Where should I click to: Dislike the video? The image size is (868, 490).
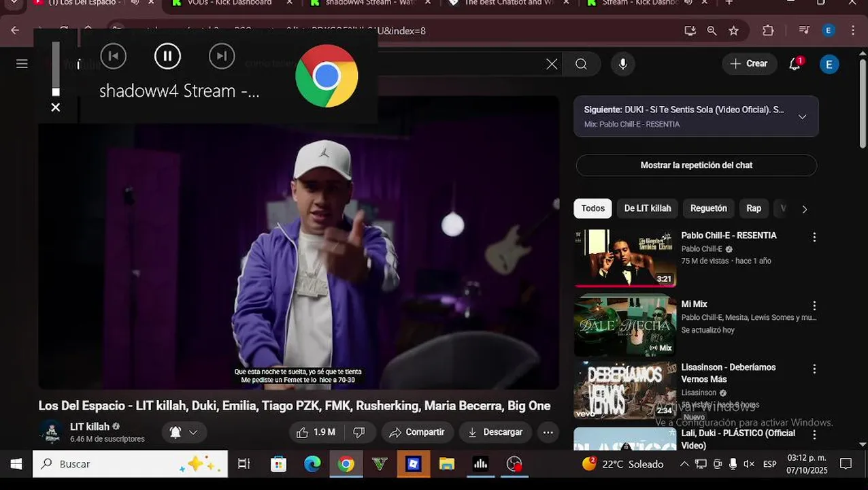pyautogui.click(x=359, y=432)
